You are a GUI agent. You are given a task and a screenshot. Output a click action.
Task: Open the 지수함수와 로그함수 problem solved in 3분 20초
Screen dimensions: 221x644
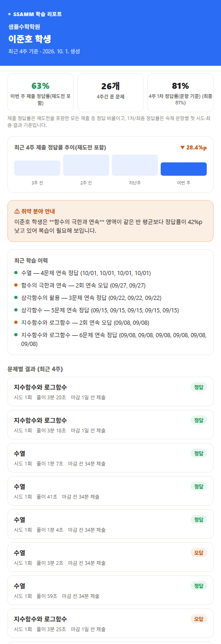point(110,391)
